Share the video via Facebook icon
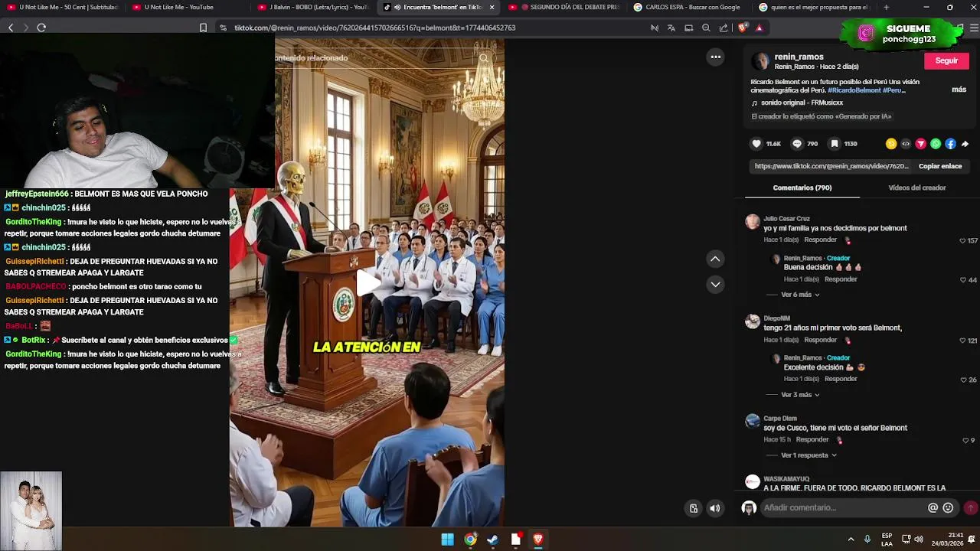This screenshot has width=980, height=551. click(x=950, y=144)
